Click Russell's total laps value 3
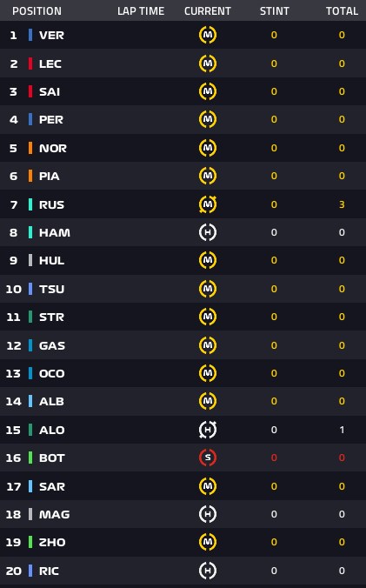Image resolution: width=366 pixels, height=588 pixels. [342, 204]
